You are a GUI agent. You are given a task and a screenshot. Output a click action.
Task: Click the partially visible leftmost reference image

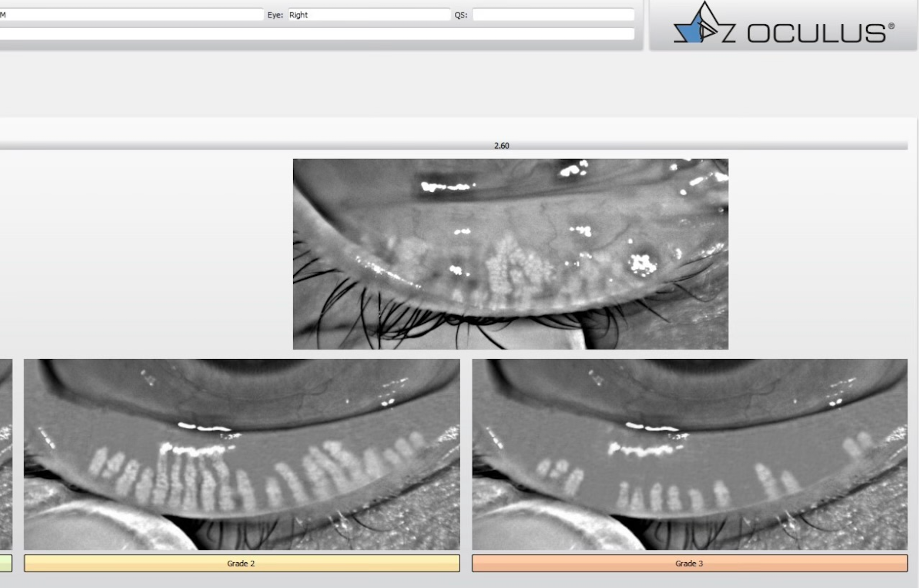(x=6, y=454)
